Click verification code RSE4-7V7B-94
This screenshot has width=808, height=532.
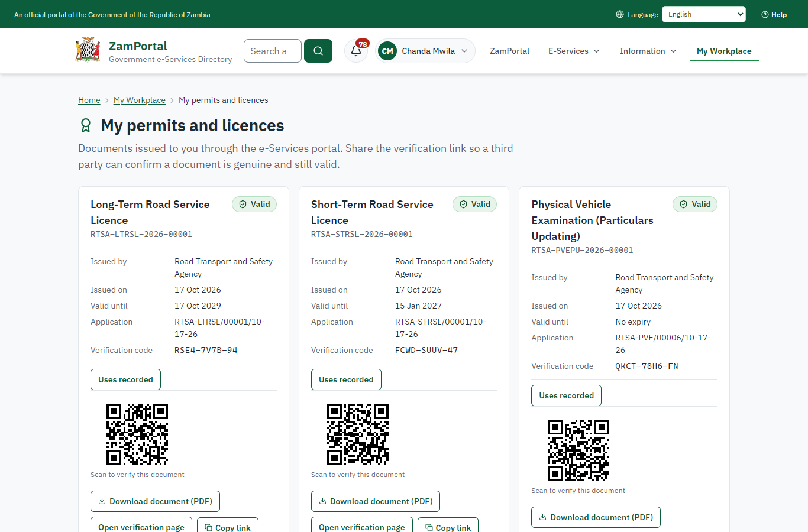(x=206, y=350)
